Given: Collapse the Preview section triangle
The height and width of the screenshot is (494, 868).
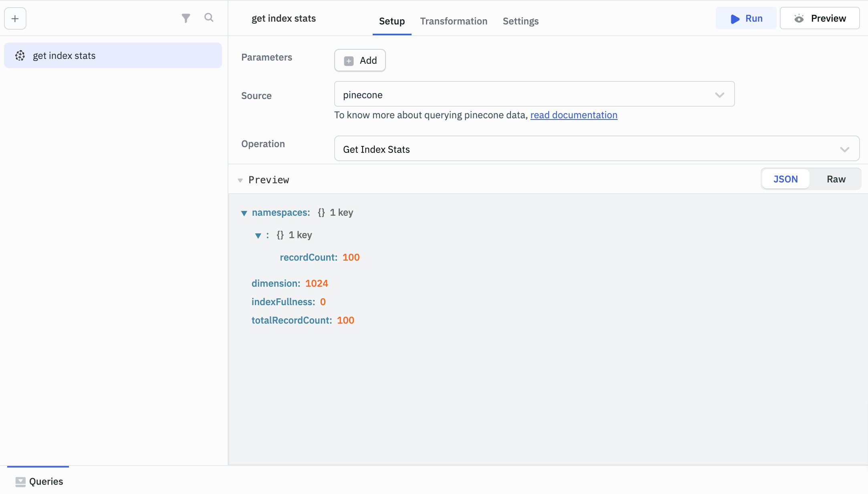Looking at the screenshot, I should pos(240,180).
